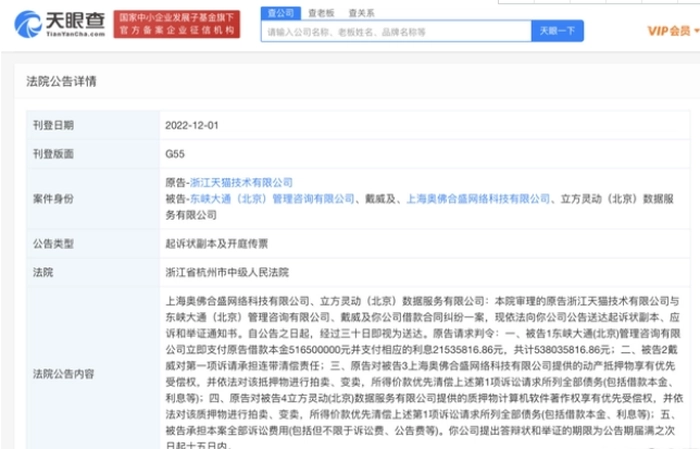Screen dimensions: 700x449
Task: Open defendant link 东峡大通（北京）管理咨询有限公司
Action: 272,199
